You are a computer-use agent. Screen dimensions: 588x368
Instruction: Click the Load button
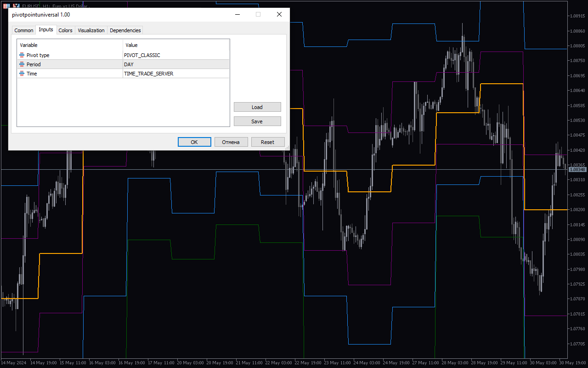pyautogui.click(x=257, y=107)
